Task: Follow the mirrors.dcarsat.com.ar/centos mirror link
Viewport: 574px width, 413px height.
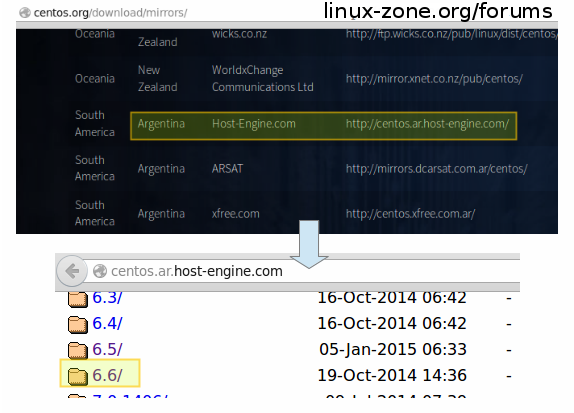Action: tap(436, 169)
